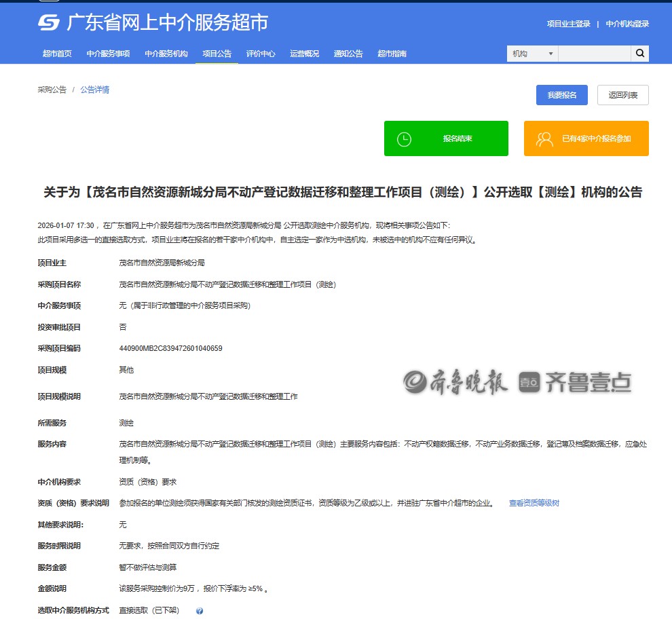Click the clock icon on green banner
This screenshot has height=619, width=672.
[x=404, y=138]
